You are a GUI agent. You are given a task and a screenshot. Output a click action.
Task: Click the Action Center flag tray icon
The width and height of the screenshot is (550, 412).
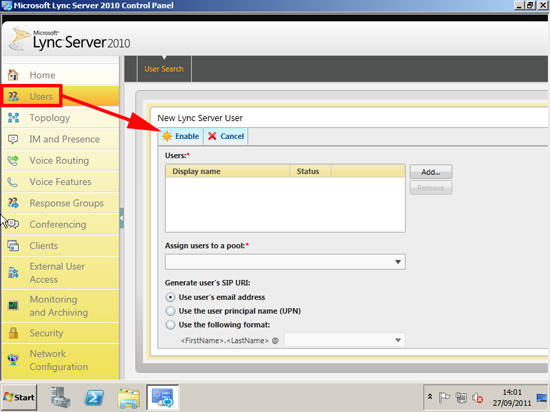click(x=444, y=398)
